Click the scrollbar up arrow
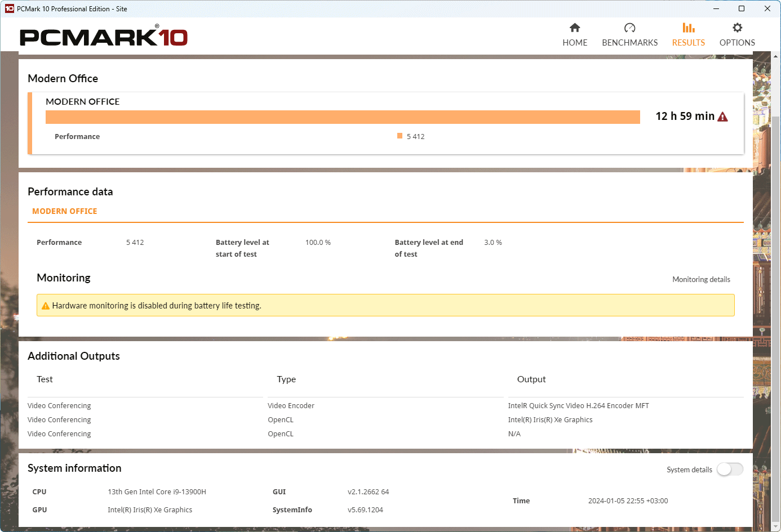 (x=775, y=56)
